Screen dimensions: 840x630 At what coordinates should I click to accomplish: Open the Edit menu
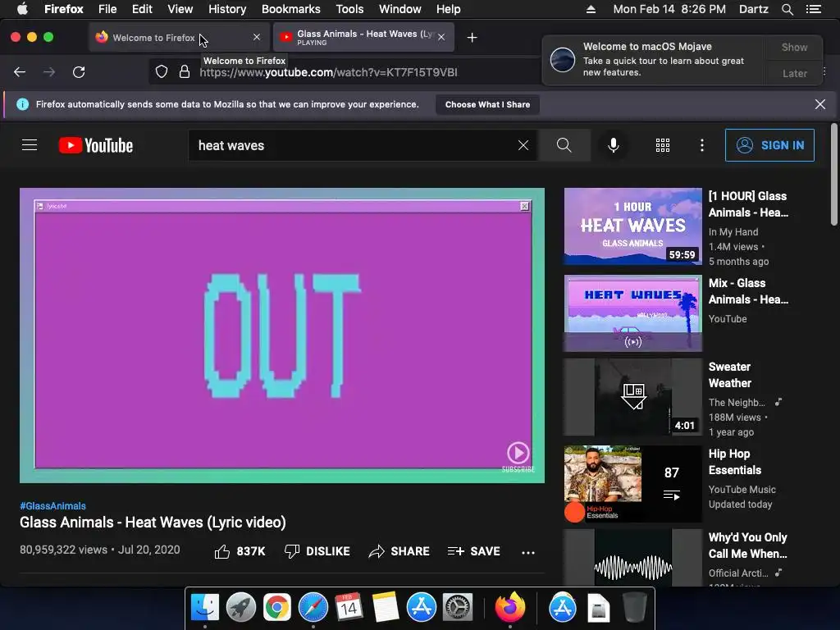point(142,9)
